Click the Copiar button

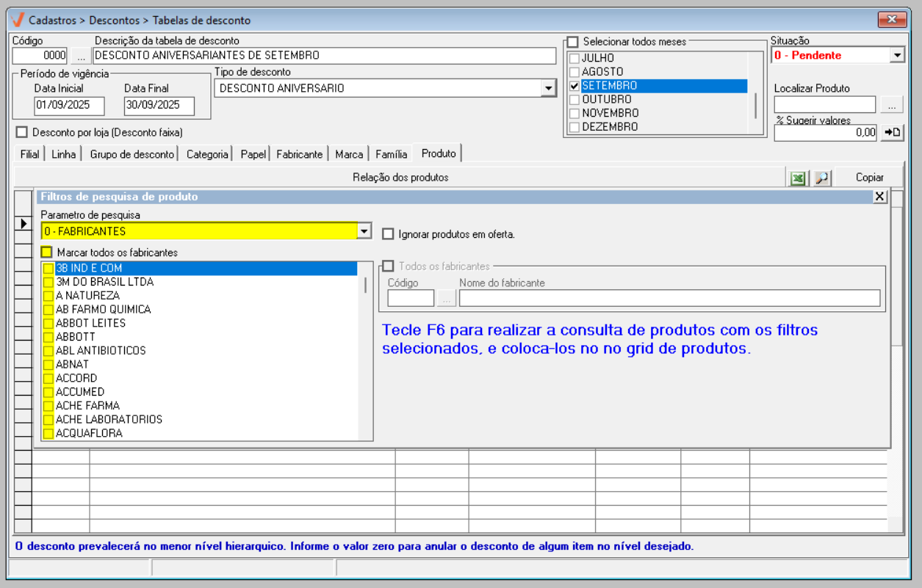[x=869, y=178]
